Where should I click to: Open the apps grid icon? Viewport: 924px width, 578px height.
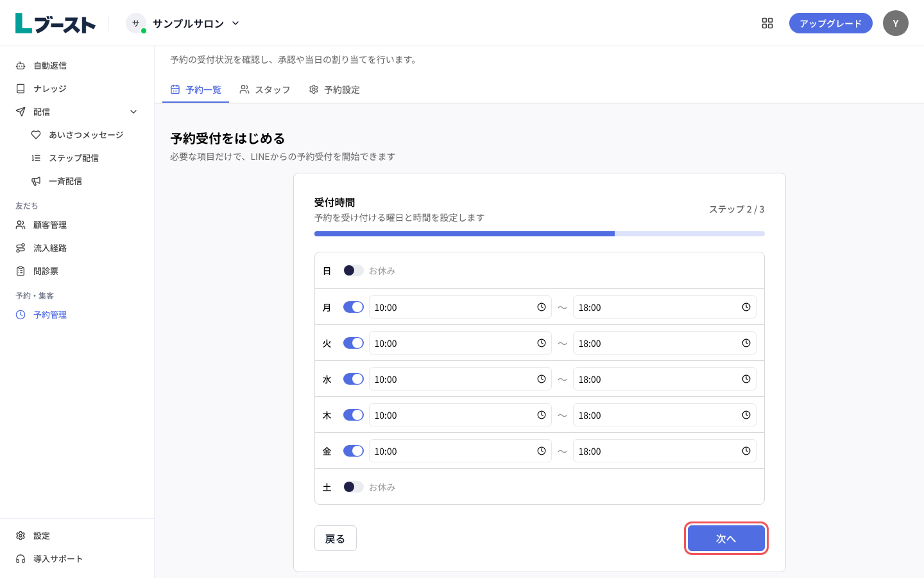tap(767, 23)
